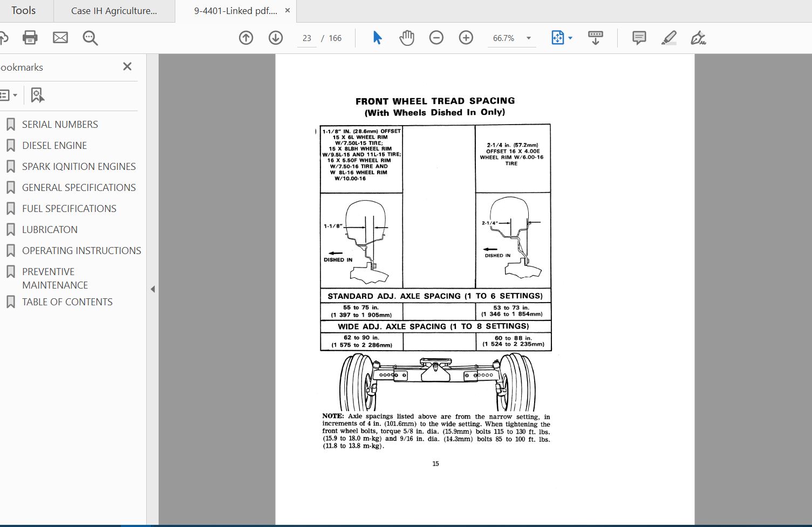Click the WIDE ADJ. AXLE SPACING row
Viewport: 812px width, 527px height.
pyautogui.click(x=435, y=326)
